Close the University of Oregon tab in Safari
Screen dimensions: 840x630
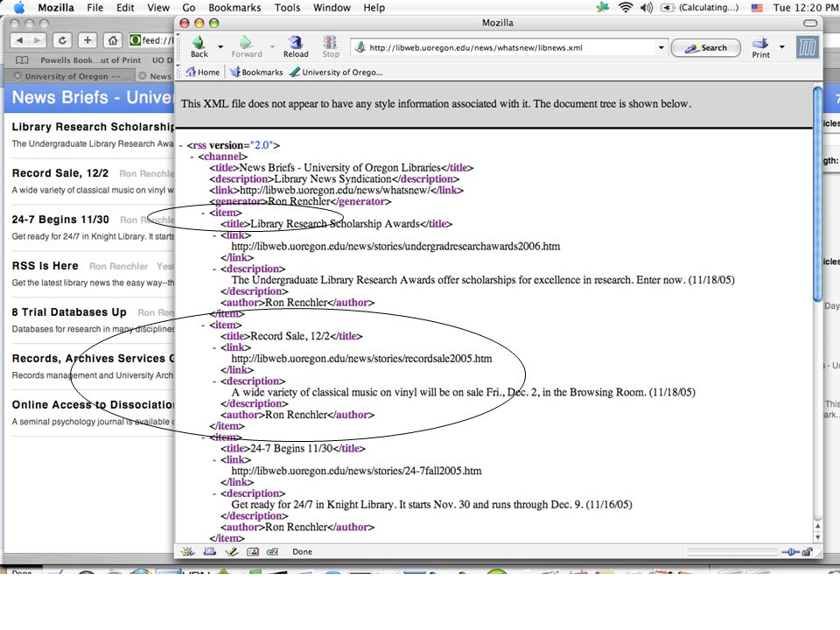[17, 75]
